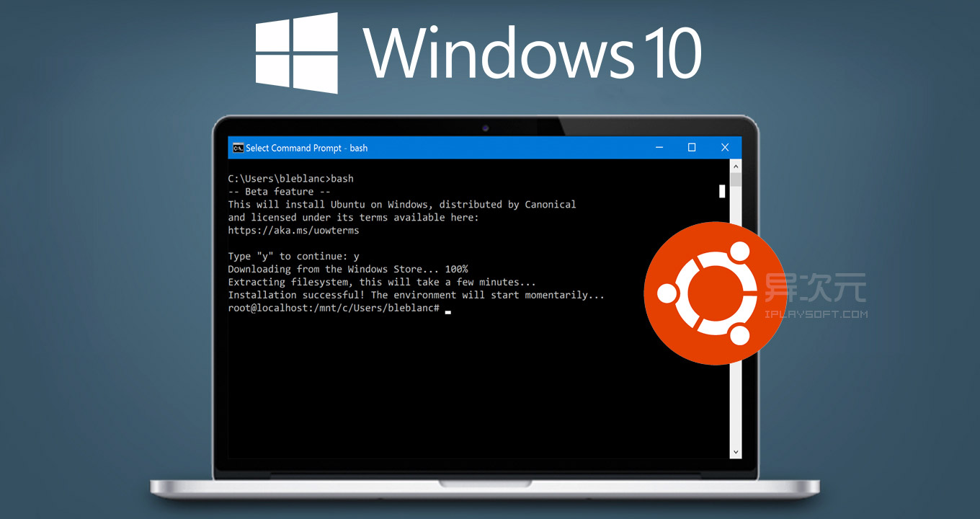
Task: Click 'Type "y" to continue: y' line
Action: [x=293, y=257]
